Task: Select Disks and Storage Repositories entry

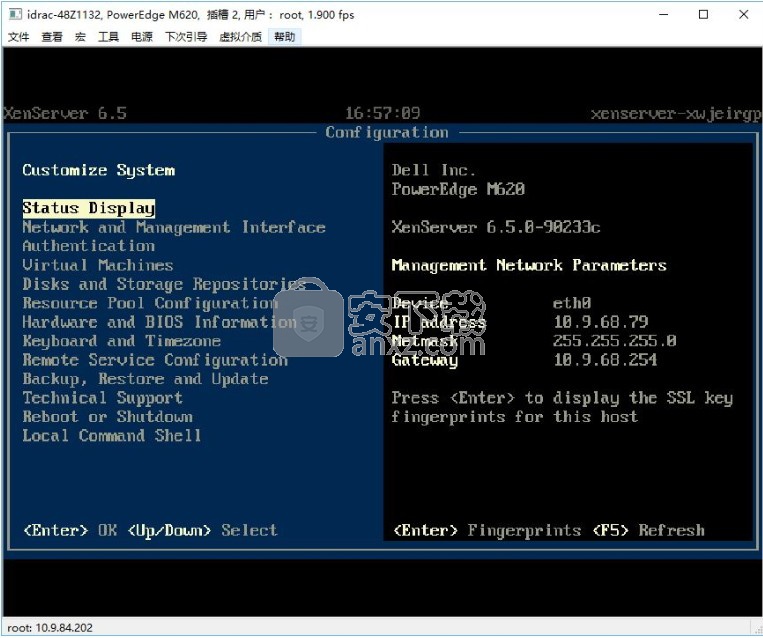Action: coord(164,284)
